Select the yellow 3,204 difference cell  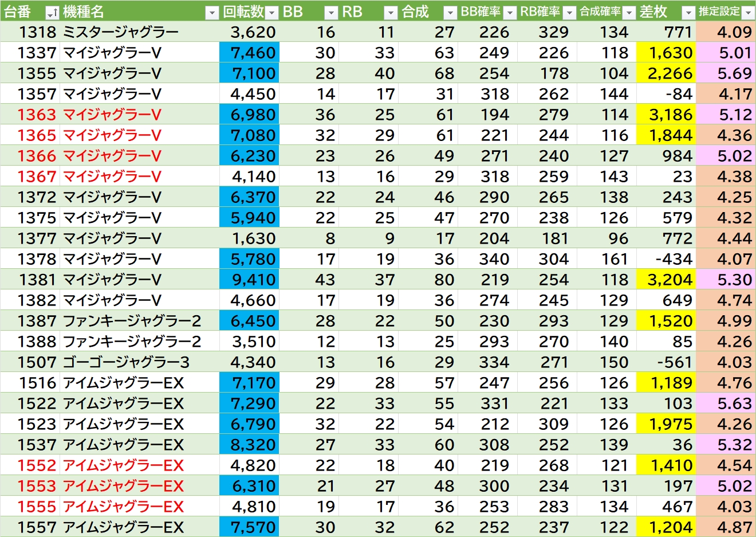point(667,280)
